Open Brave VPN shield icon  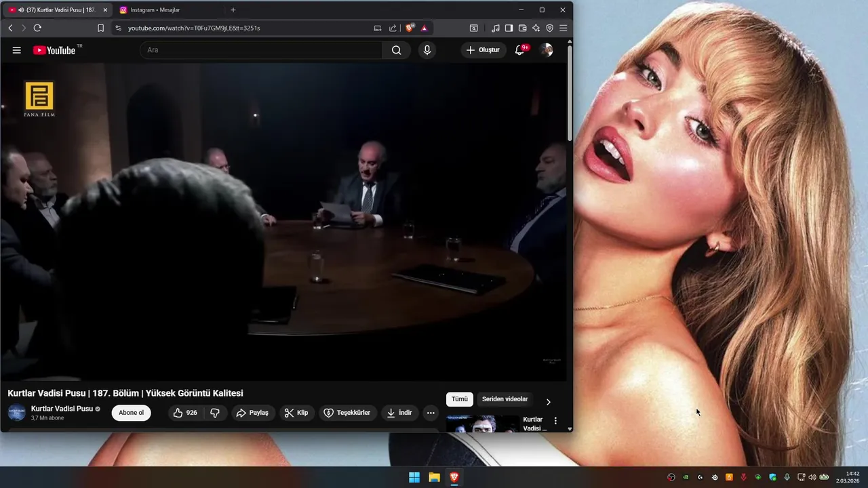pos(549,28)
